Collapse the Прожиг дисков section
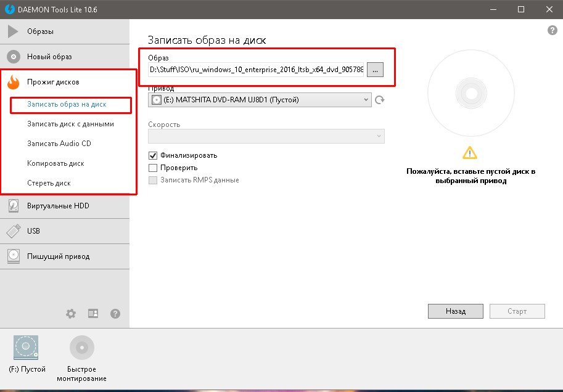Viewport: 563px width, 392px height. click(65, 82)
